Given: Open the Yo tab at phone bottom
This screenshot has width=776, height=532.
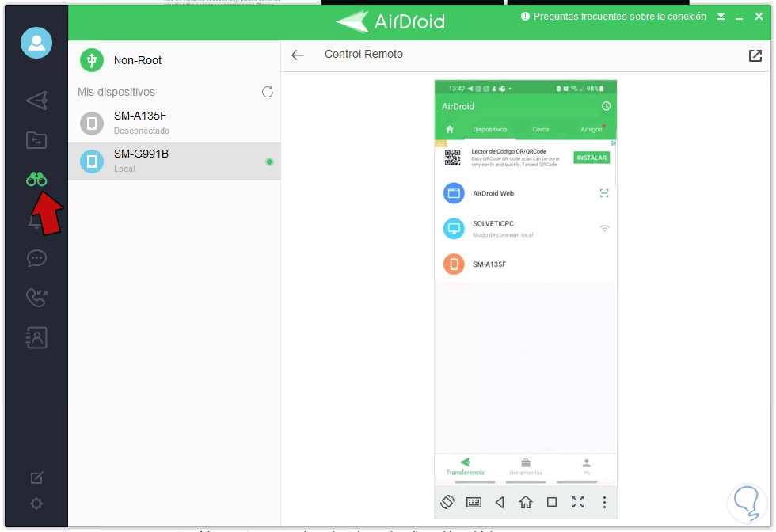Looking at the screenshot, I should [x=587, y=466].
